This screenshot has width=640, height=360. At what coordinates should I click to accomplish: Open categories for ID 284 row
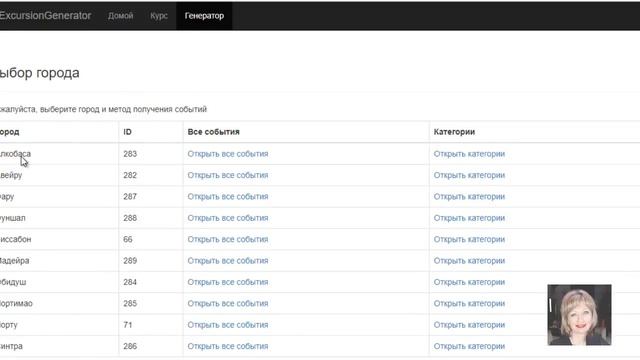point(469,282)
